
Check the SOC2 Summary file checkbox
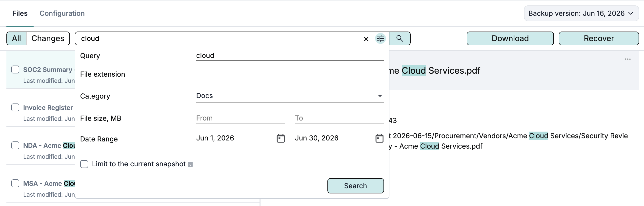[x=15, y=69]
